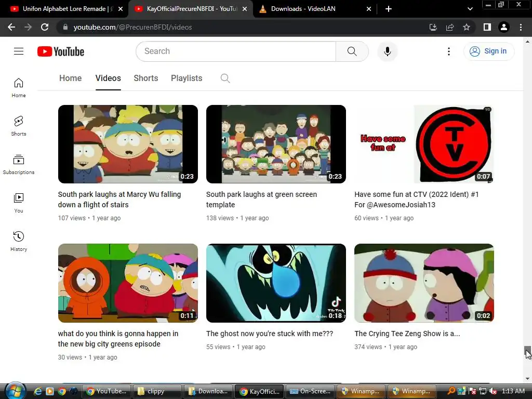Open History in the left sidebar
Image resolution: width=532 pixels, height=399 pixels.
(19, 241)
